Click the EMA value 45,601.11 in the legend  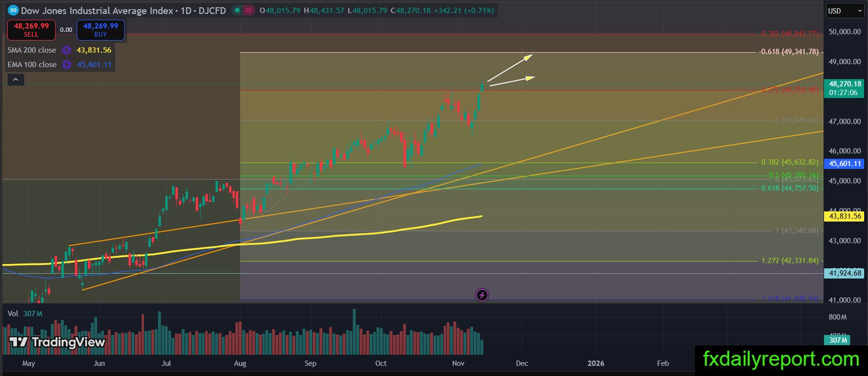point(94,65)
